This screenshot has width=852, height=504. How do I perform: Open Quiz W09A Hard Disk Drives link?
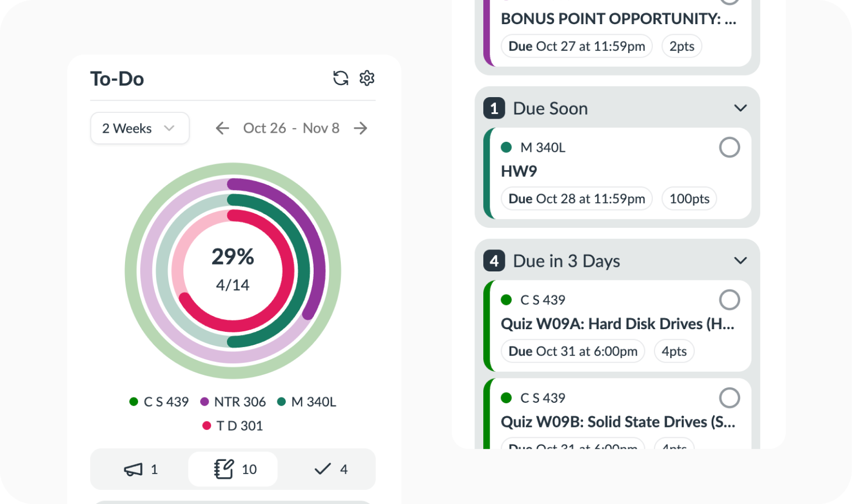(x=617, y=324)
